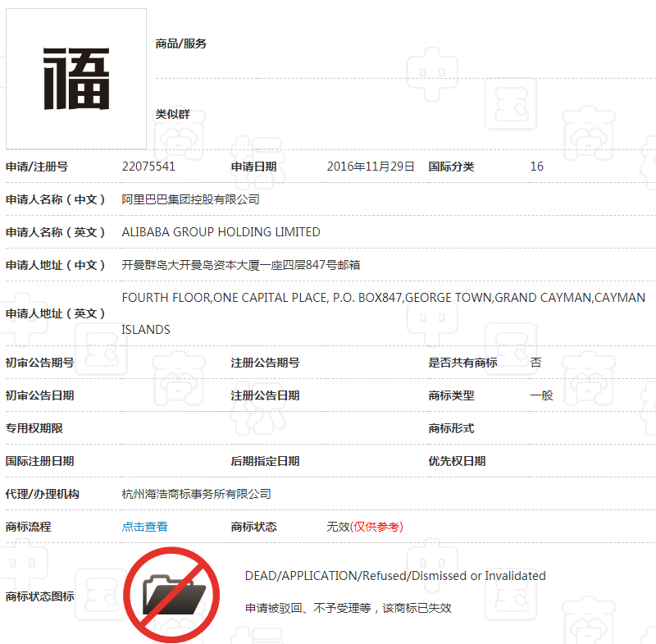
Task: Click the 福 trademark image thumbnail
Action: click(76, 79)
